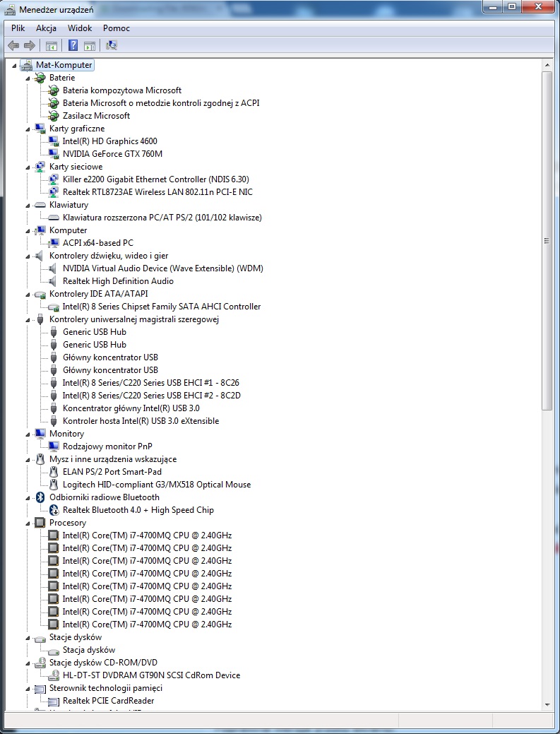
Task: Click the ELAN PS/2 Port Smart-Pad mouse icon
Action: tap(54, 472)
